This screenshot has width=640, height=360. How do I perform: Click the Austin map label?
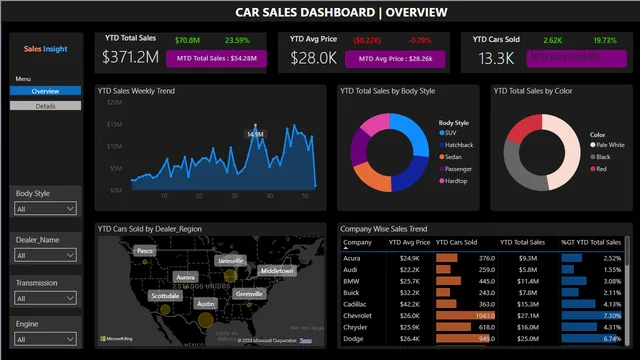(x=205, y=304)
